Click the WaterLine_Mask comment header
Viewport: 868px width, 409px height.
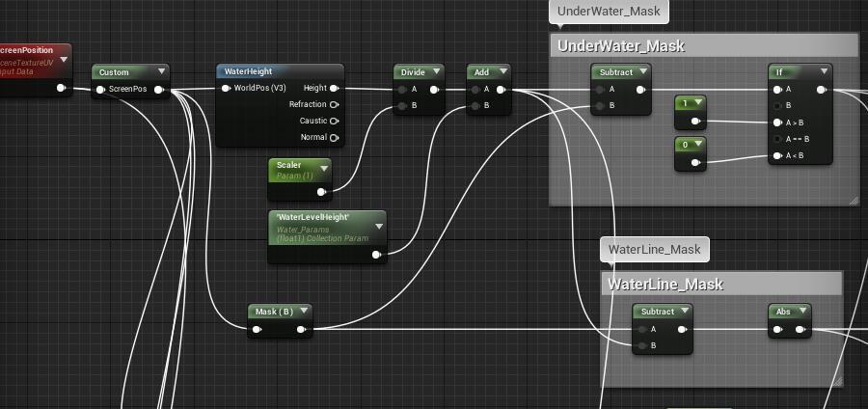(665, 285)
